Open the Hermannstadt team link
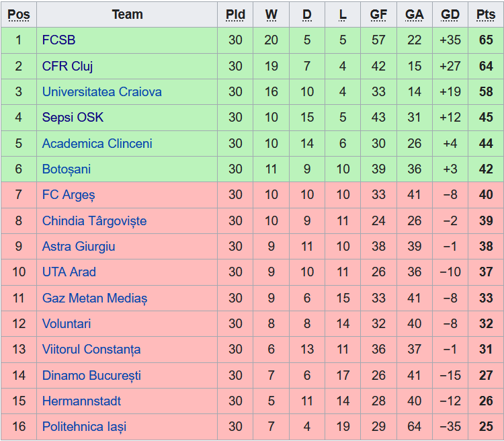 [81, 401]
